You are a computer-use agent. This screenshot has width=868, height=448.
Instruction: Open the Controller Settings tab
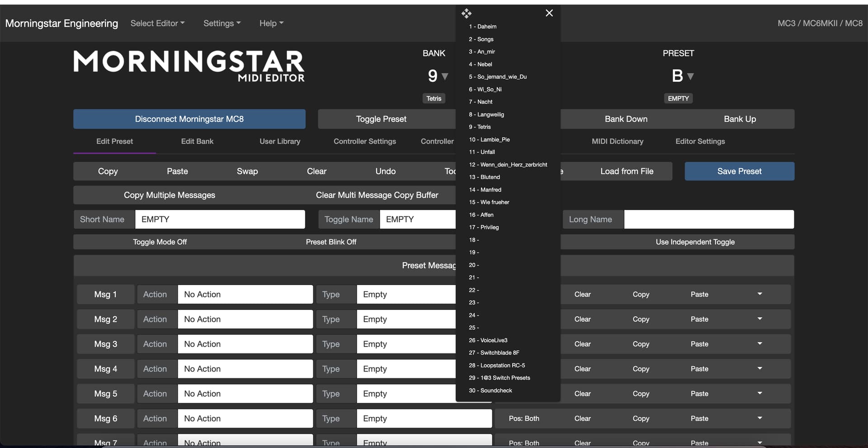(365, 141)
